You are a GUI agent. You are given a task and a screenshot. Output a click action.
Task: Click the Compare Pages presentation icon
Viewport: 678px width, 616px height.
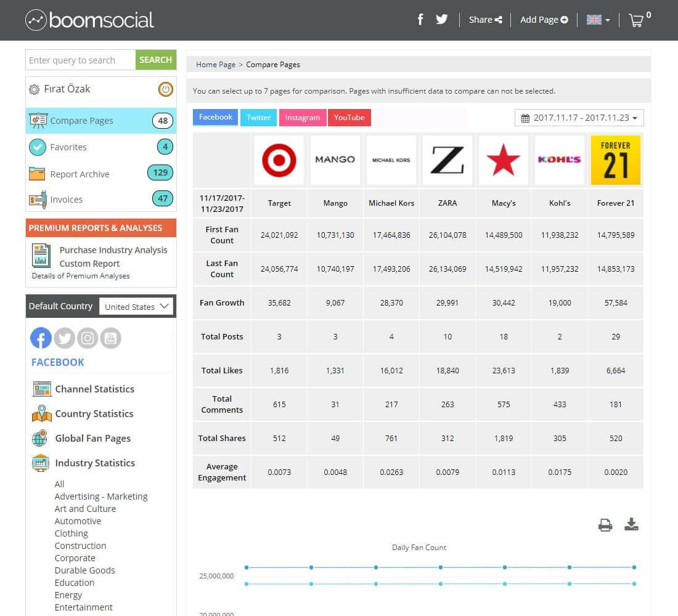(x=38, y=121)
